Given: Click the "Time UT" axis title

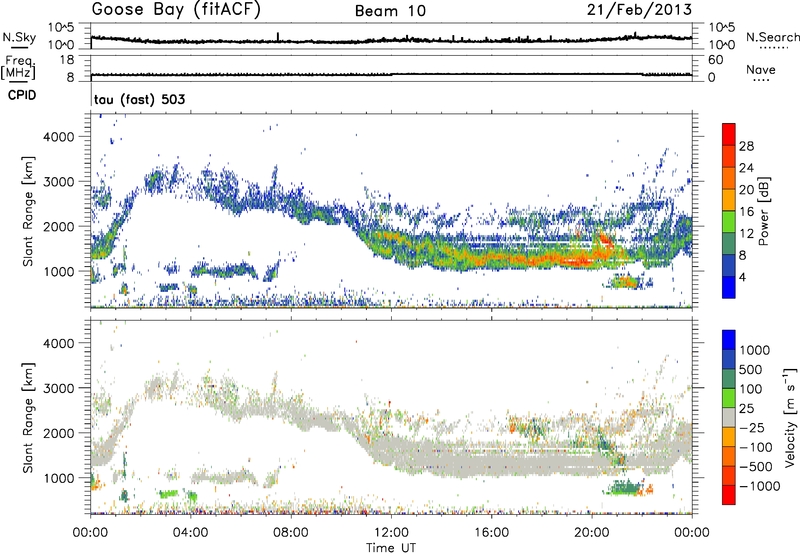Looking at the screenshot, I should point(391,548).
